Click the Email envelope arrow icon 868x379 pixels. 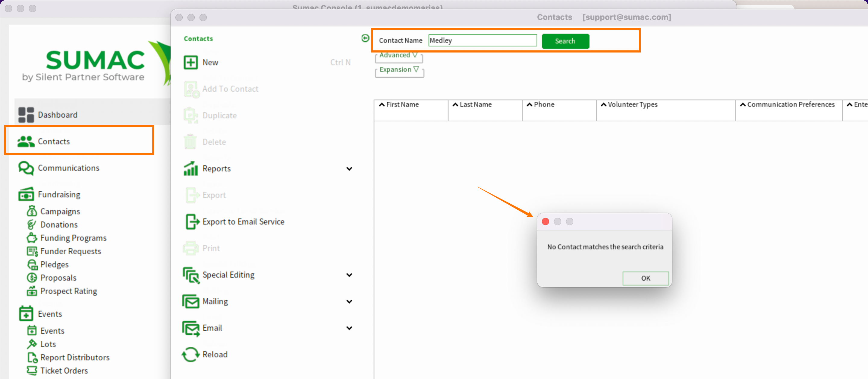pyautogui.click(x=191, y=328)
